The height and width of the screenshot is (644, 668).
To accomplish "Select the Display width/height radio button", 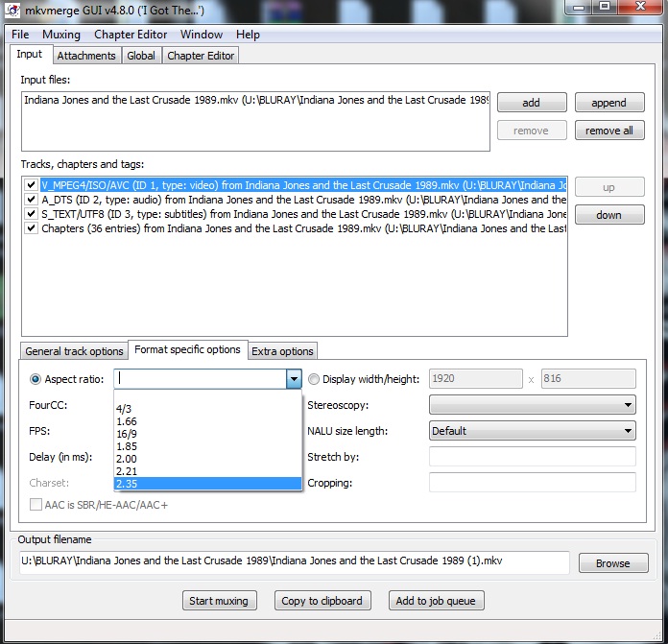I will coord(314,379).
